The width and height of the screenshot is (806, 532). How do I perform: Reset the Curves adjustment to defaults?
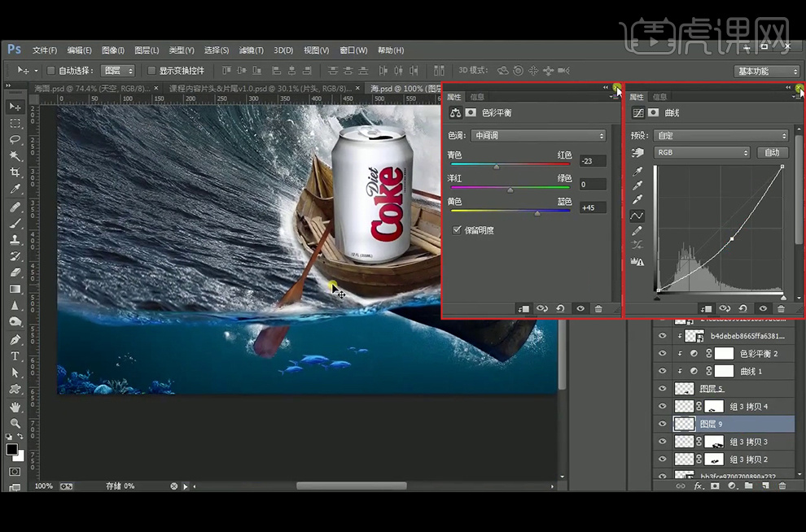(743, 309)
